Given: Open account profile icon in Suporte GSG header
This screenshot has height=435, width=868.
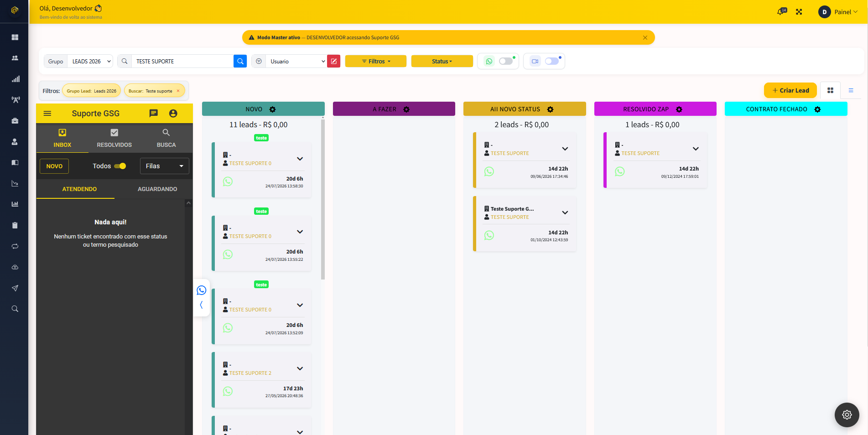Looking at the screenshot, I should click(173, 114).
